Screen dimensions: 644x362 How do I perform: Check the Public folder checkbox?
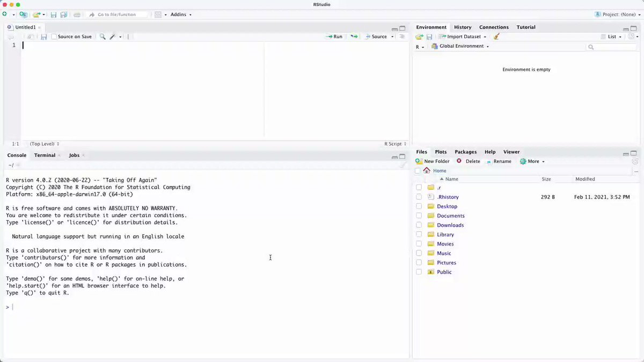419,272
